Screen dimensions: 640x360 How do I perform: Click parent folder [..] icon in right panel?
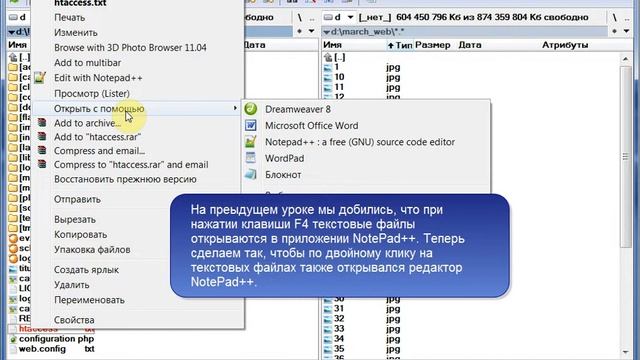point(328,57)
